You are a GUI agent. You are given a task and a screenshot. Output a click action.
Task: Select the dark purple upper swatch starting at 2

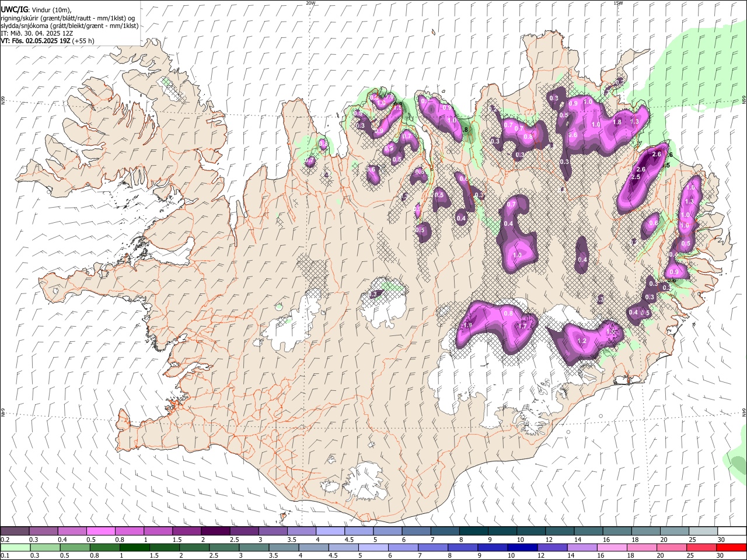(x=215, y=531)
